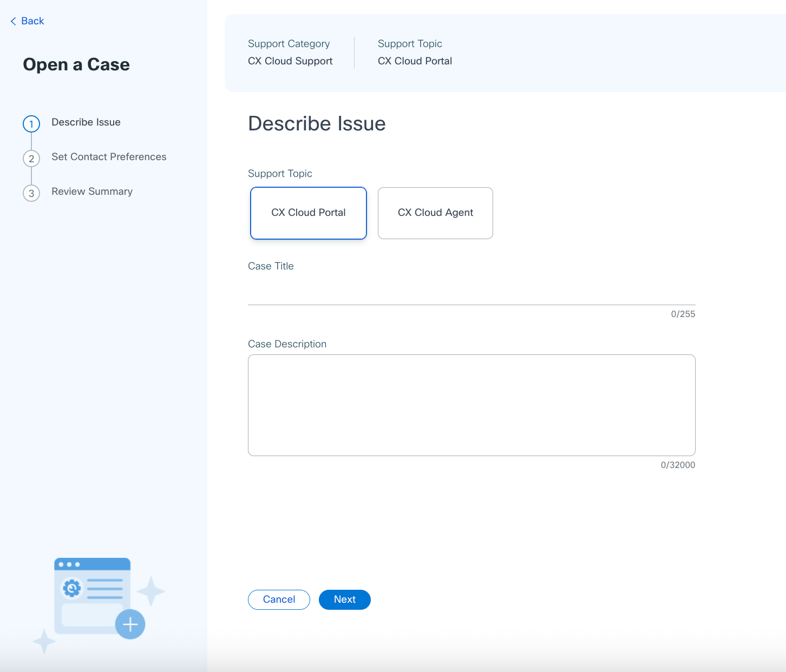Viewport: 786px width, 672px height.
Task: Click the Back chevron arrow icon
Action: pos(13,21)
